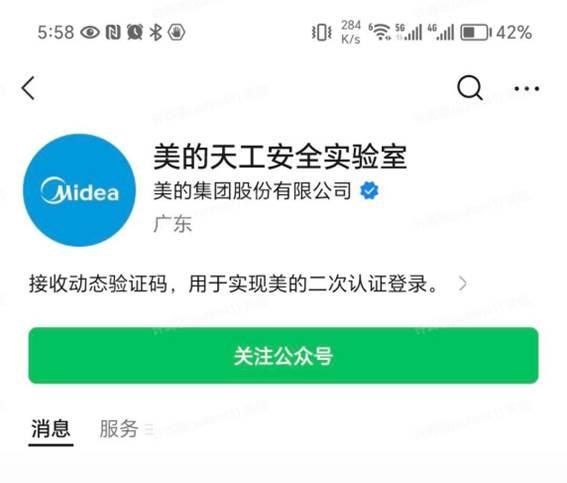Image resolution: width=567 pixels, height=483 pixels.
Task: Tap the 美的天工安全实验室 account title
Action: [x=280, y=157]
